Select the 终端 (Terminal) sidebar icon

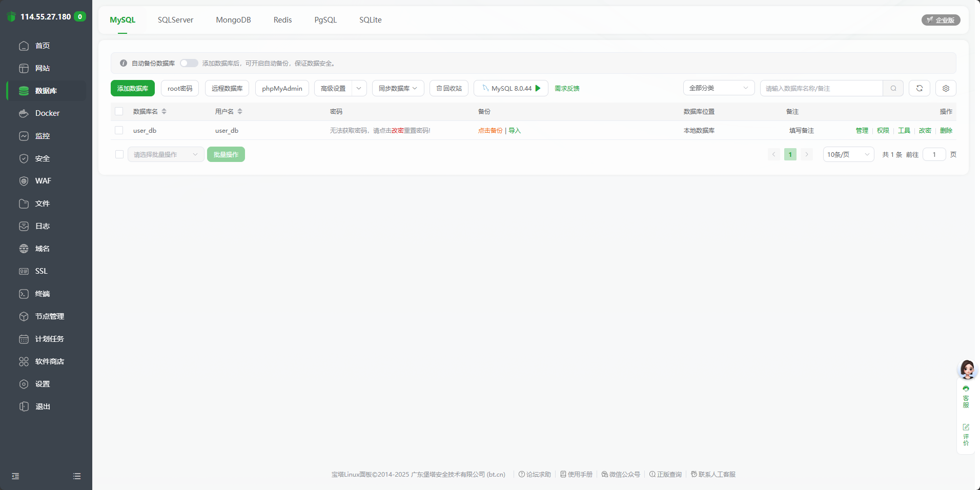43,293
